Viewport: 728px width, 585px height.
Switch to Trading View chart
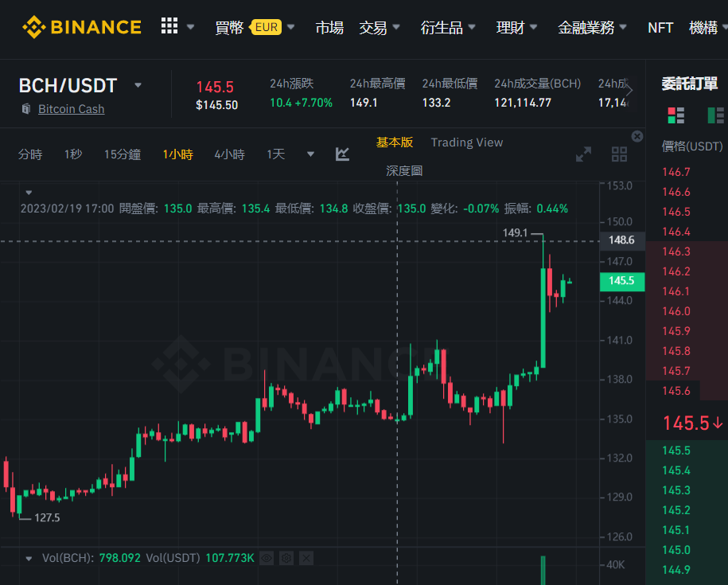466,142
